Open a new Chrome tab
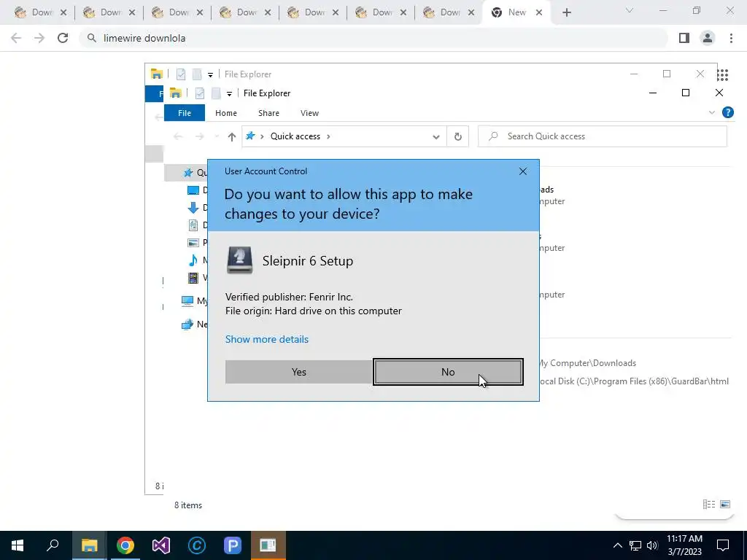This screenshot has height=560, width=747. (x=566, y=13)
